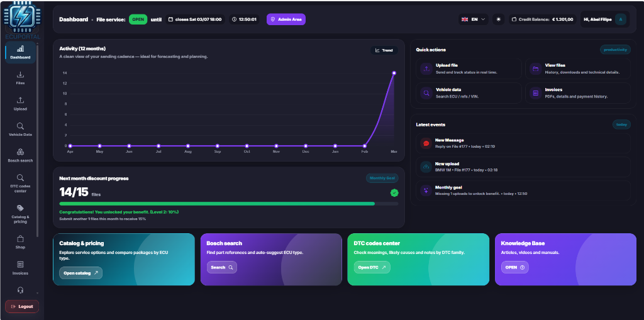Open the Abel Filipe user menu
The height and width of the screenshot is (320, 644).
[x=604, y=19]
